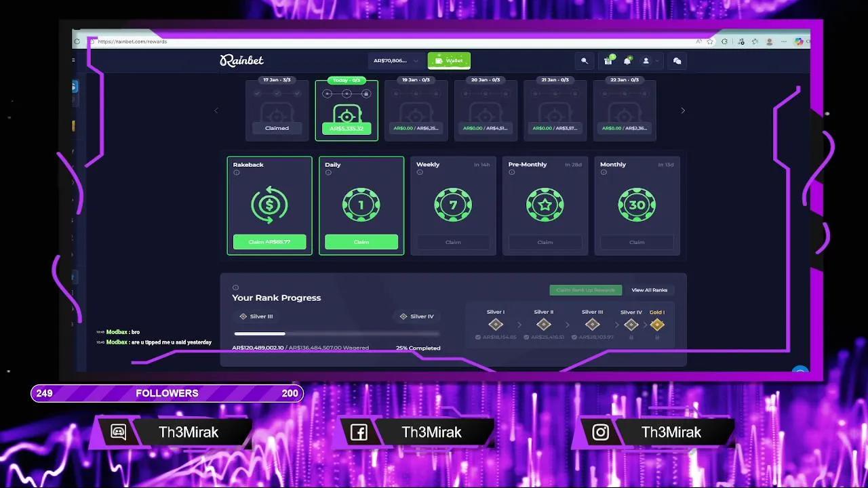
Task: Click the followers goal progress bar
Action: coord(167,393)
